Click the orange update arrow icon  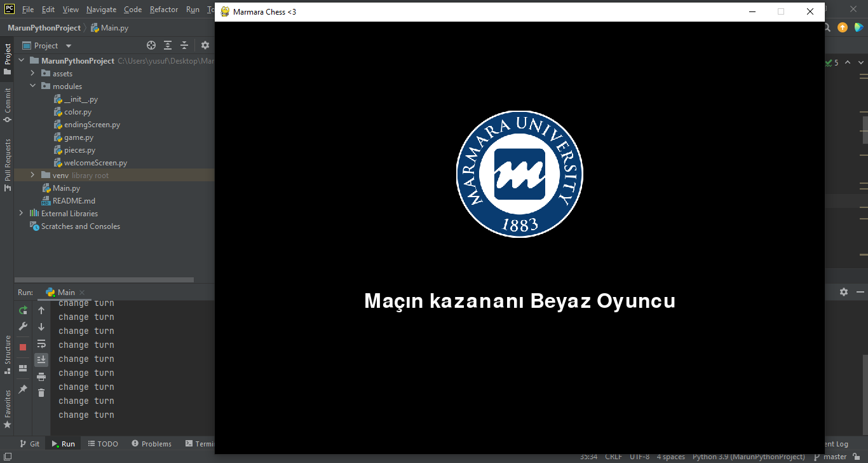(843, 27)
